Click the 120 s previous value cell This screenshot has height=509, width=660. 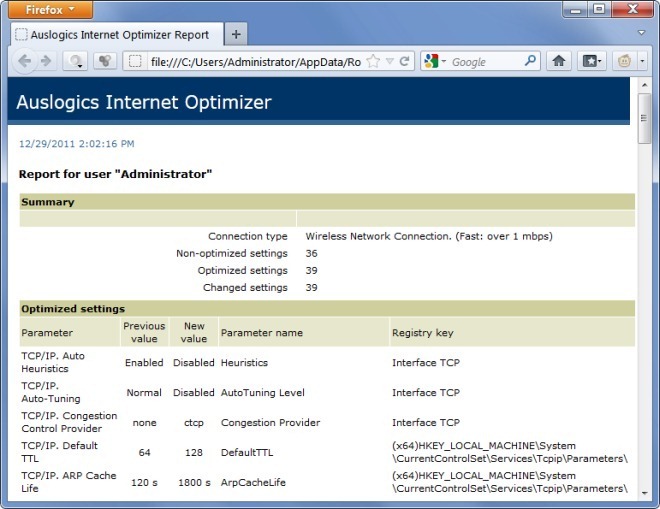[144, 482]
